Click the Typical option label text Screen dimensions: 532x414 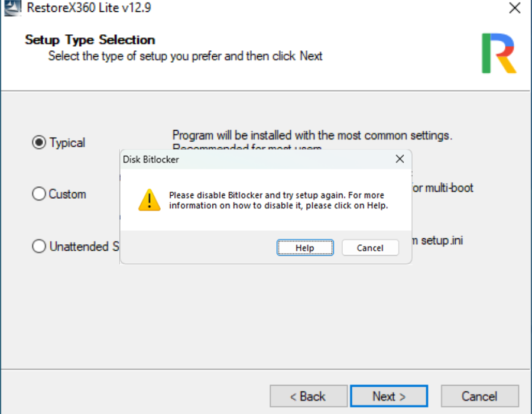(x=67, y=143)
